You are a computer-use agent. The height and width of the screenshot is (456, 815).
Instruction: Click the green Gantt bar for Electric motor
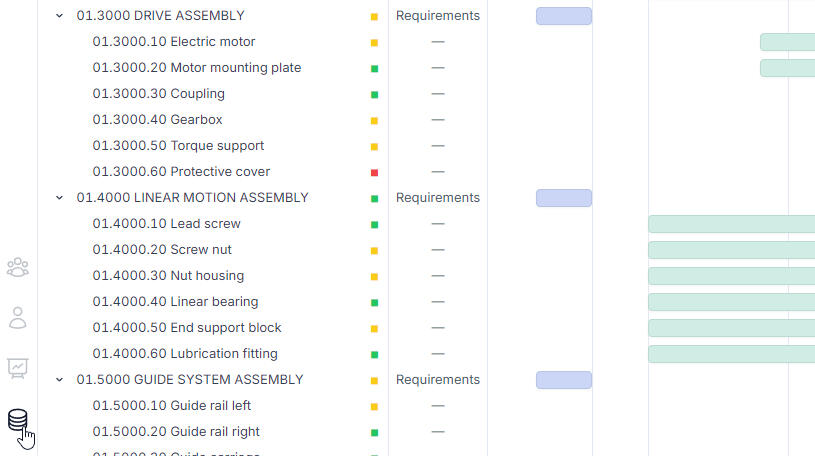point(787,42)
